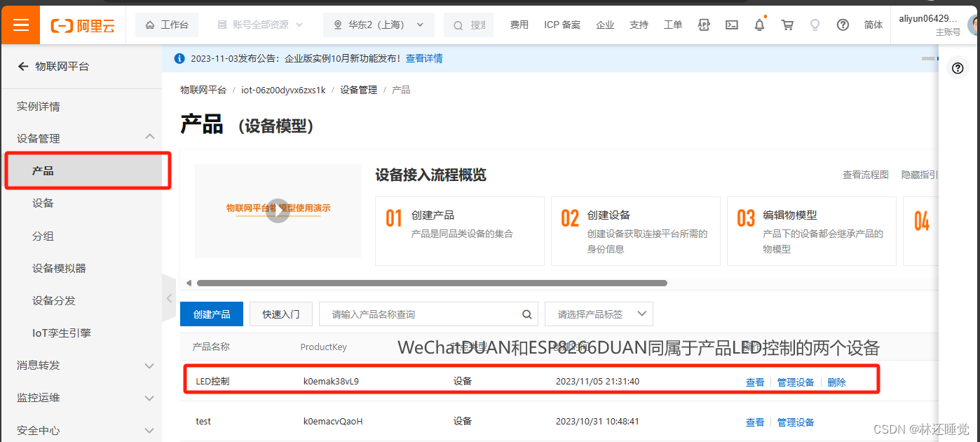Click the announcement info icon

179,58
